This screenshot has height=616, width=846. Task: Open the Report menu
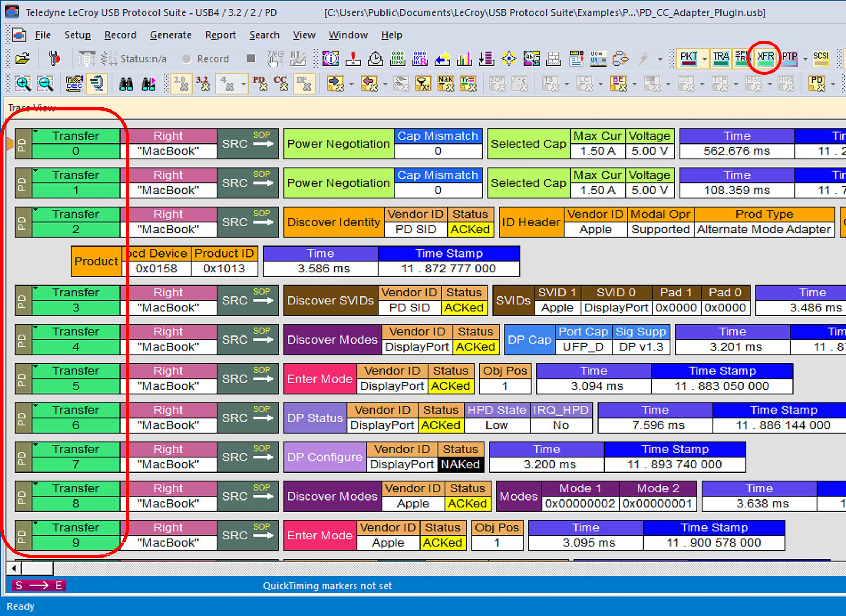pos(220,35)
